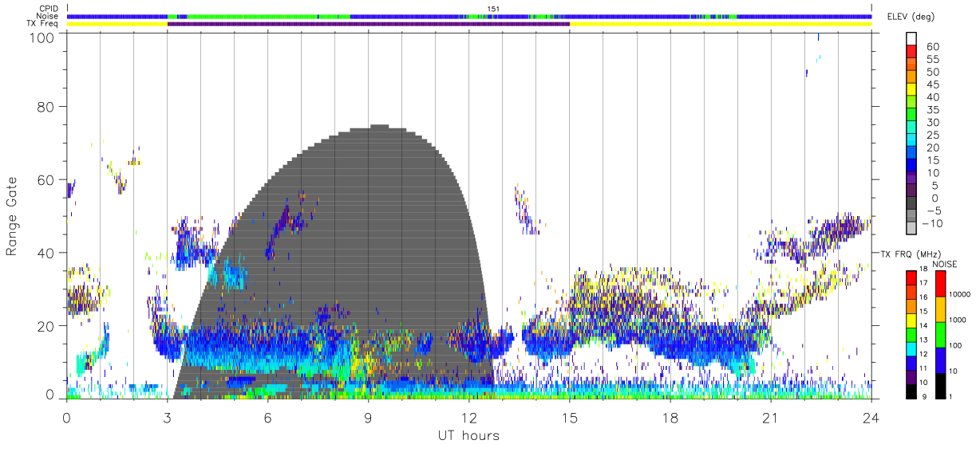Pick the red segment of ELEV colorbar
980x452 pixels.
point(912,53)
